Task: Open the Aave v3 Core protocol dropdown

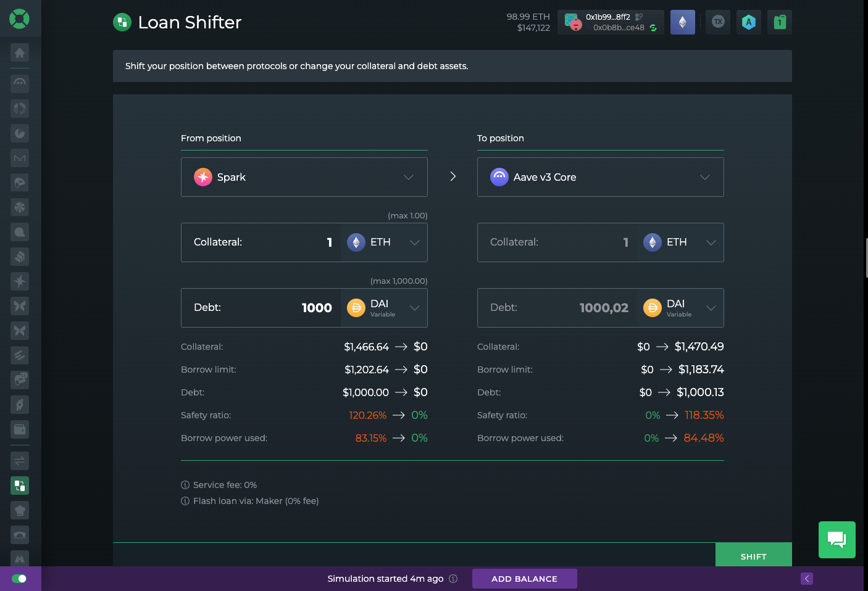Action: pos(601,177)
